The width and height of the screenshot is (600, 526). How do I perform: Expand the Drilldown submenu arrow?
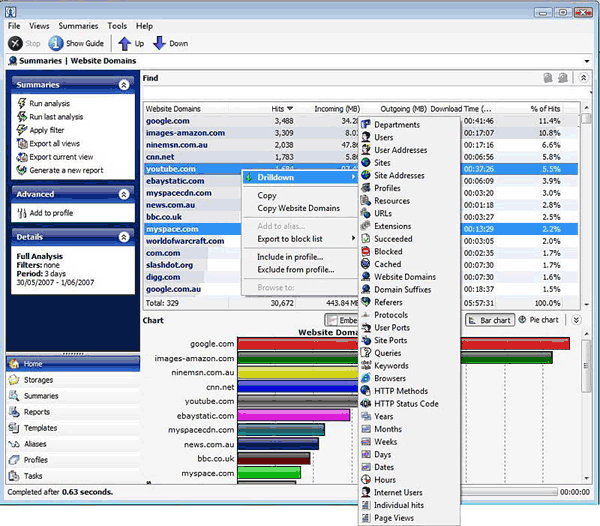click(x=353, y=177)
